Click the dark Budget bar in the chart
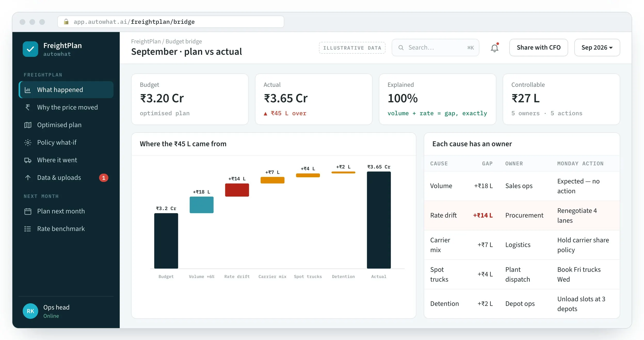 pyautogui.click(x=166, y=241)
